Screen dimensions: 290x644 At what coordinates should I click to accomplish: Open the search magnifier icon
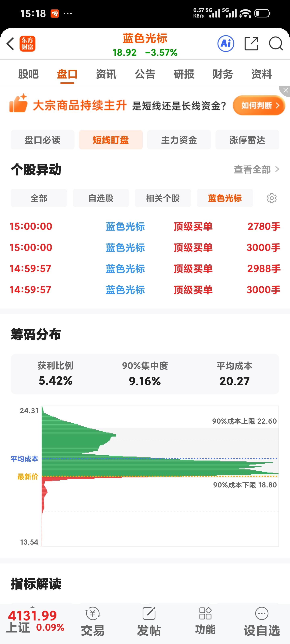point(276,43)
